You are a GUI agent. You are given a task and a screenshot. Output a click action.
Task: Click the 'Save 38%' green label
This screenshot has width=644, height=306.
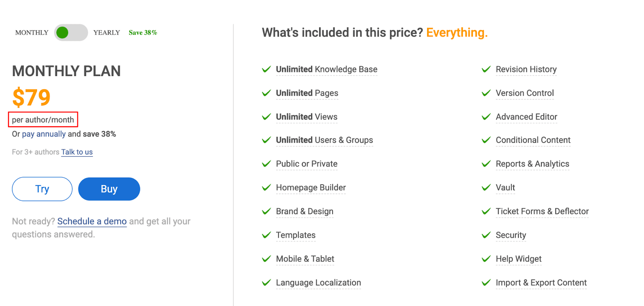tap(143, 33)
